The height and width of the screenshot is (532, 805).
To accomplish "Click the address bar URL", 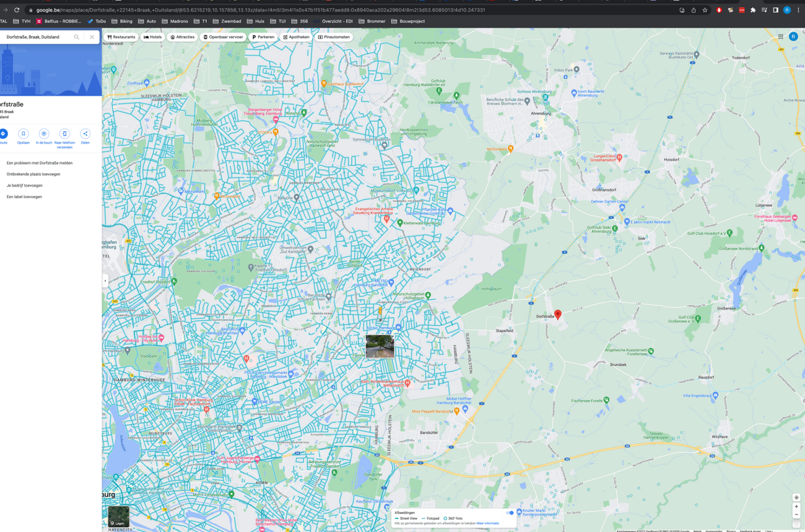I will (260, 10).
